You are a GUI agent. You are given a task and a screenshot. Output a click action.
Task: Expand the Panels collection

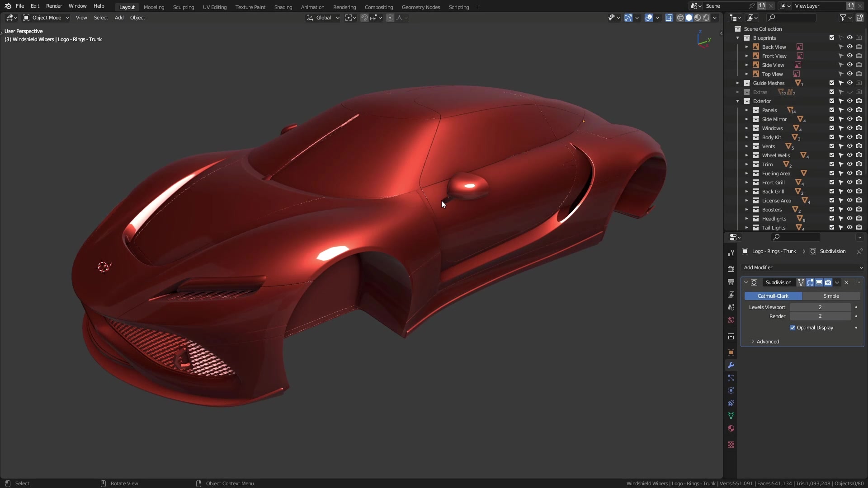point(747,110)
